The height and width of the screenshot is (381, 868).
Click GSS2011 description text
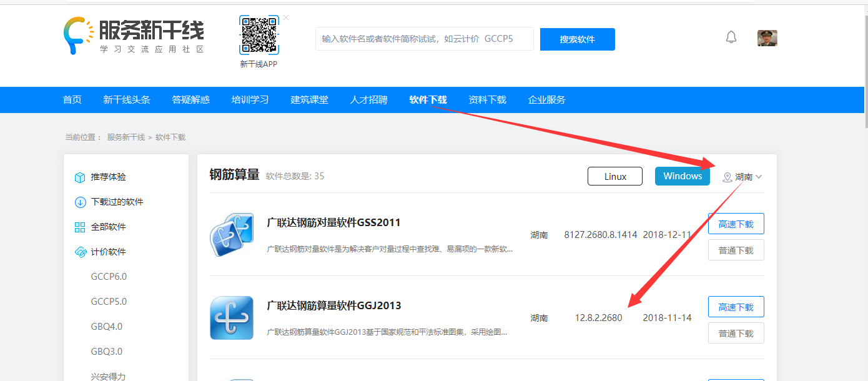point(390,249)
